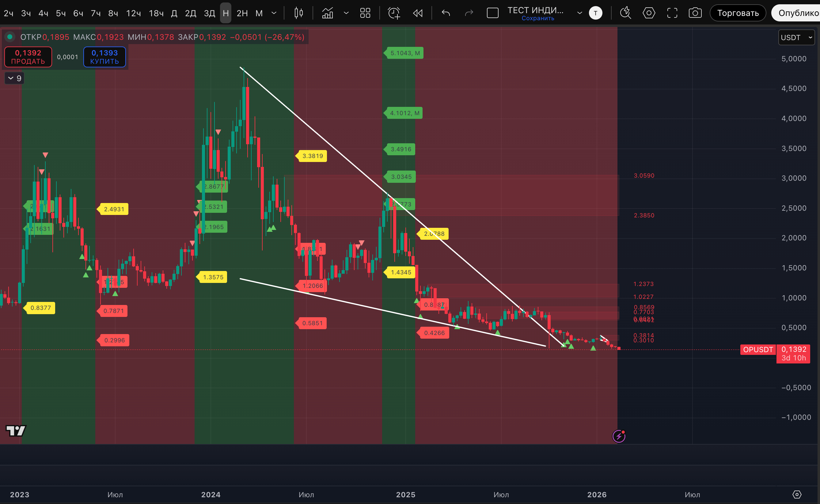This screenshot has width=820, height=504.
Task: Open chart settings hexagon icon in toolbar
Action: pyautogui.click(x=648, y=13)
